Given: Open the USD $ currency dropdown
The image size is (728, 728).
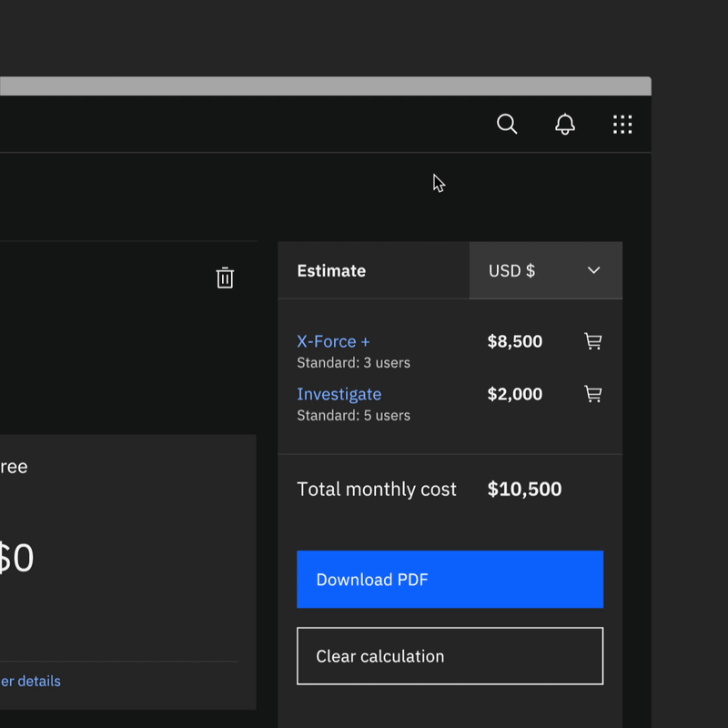Looking at the screenshot, I should pyautogui.click(x=545, y=270).
